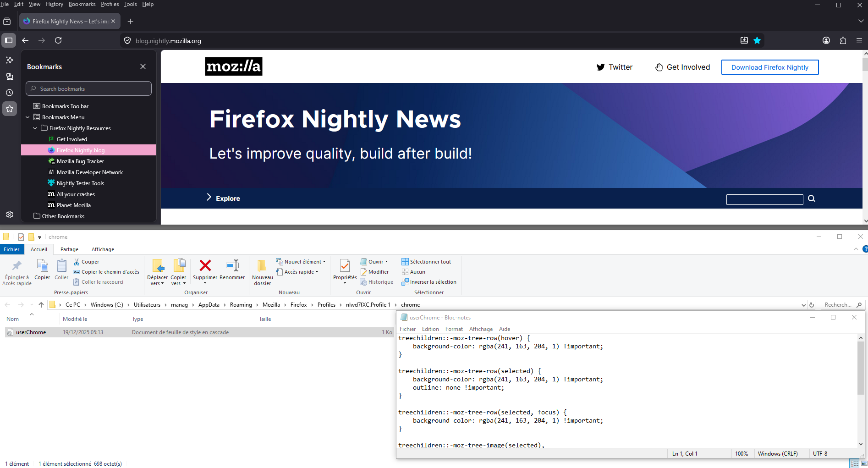Click the Renommer icon in ribbon
Viewport: 868px width, 468px height.
point(232,265)
